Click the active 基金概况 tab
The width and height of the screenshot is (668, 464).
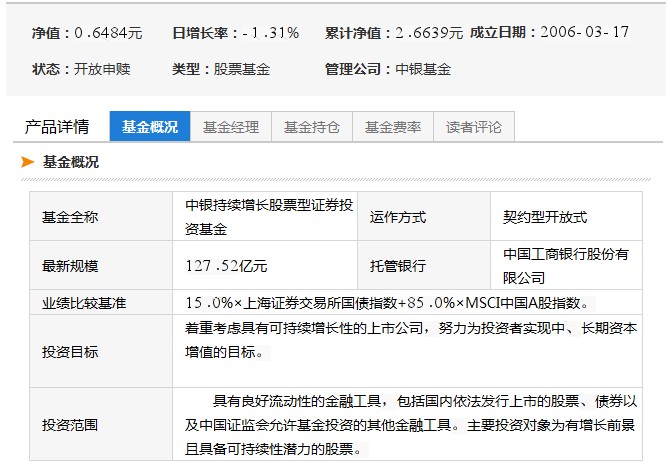(149, 127)
